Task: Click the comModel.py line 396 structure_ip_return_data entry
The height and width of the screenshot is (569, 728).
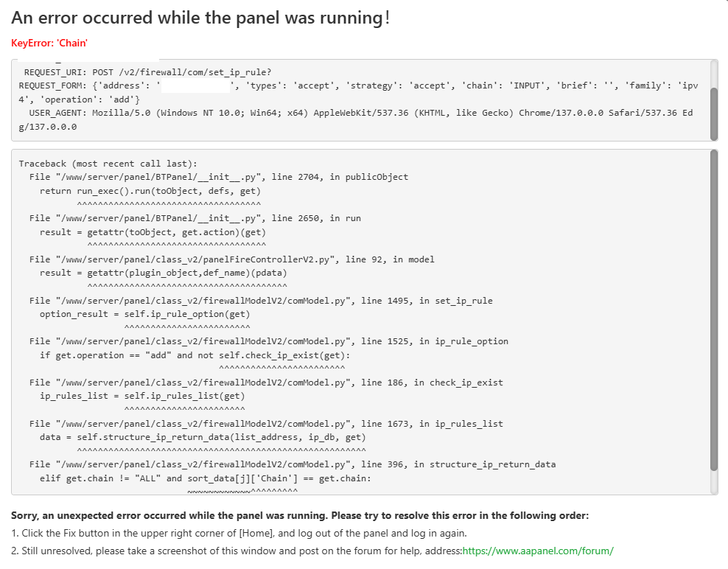Action: coord(292,464)
